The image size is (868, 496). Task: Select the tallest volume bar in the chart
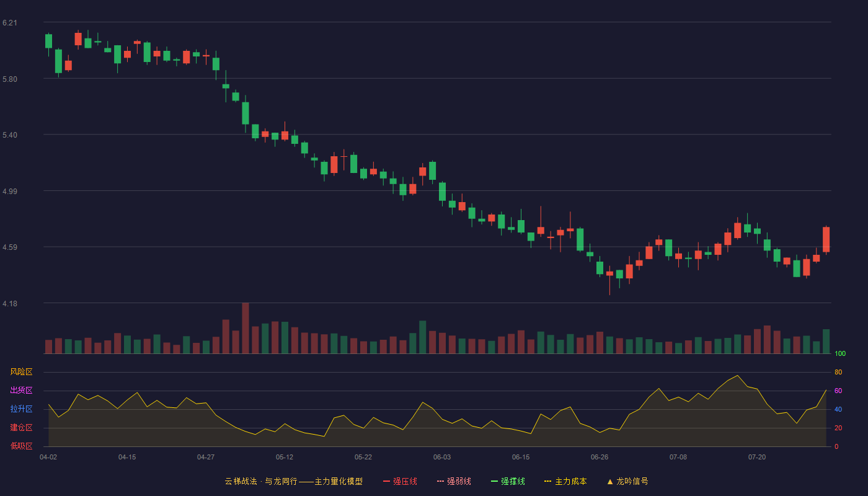(x=246, y=328)
